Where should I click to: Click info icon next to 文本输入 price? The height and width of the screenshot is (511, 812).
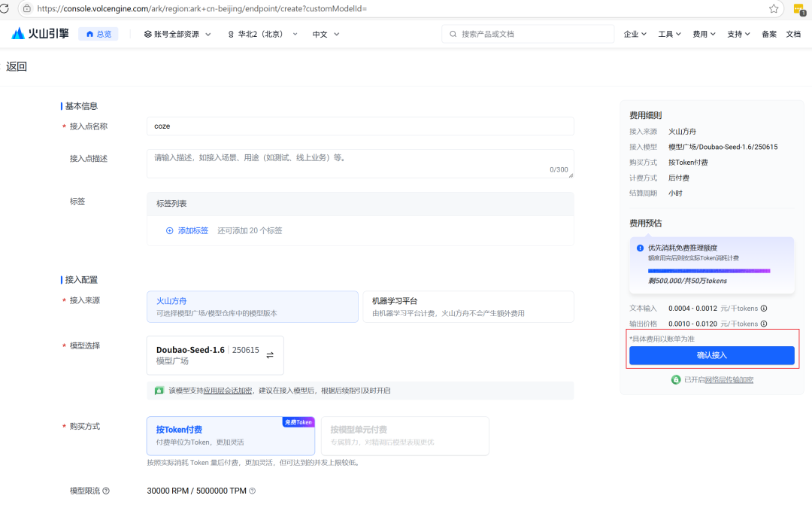coord(764,309)
